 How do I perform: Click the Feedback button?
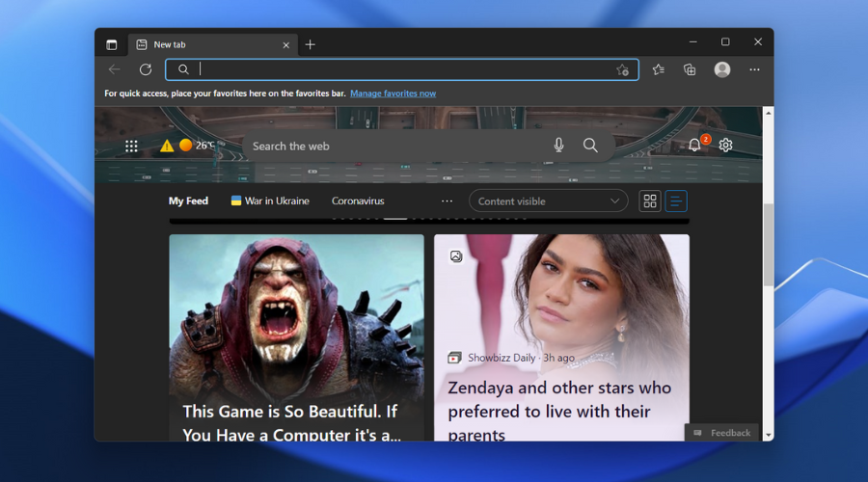click(x=721, y=433)
